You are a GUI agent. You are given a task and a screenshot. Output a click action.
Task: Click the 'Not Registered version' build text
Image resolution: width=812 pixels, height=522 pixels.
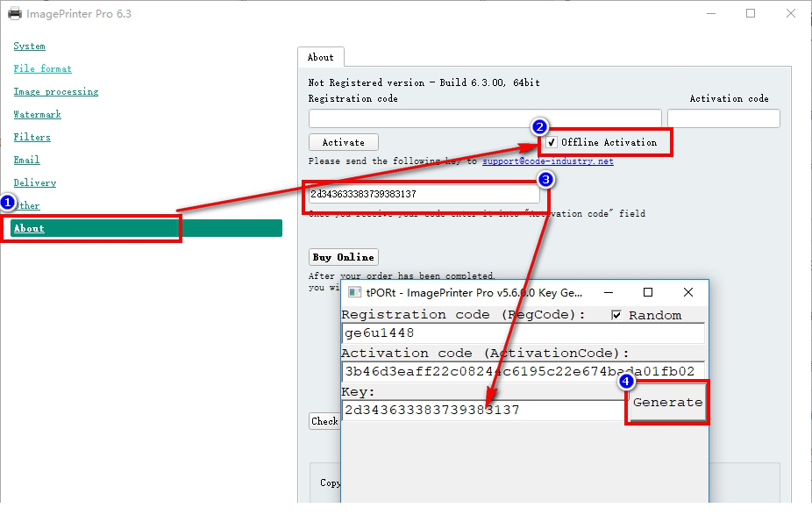point(424,82)
